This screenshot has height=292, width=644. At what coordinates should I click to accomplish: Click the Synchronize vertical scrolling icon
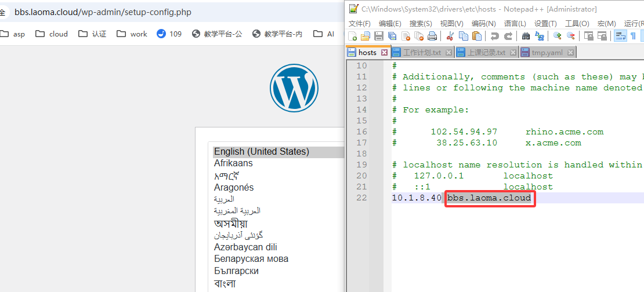point(588,36)
